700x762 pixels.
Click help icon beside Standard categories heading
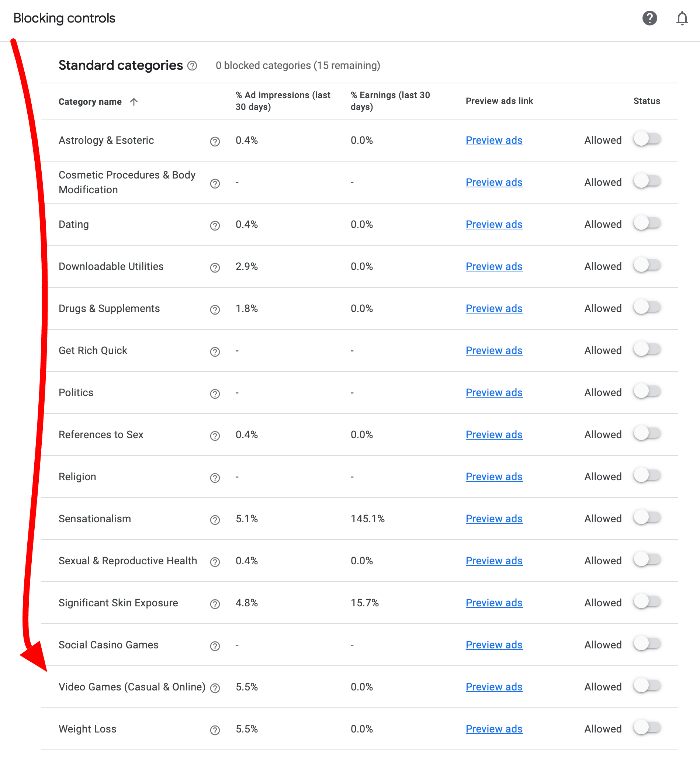coord(193,66)
